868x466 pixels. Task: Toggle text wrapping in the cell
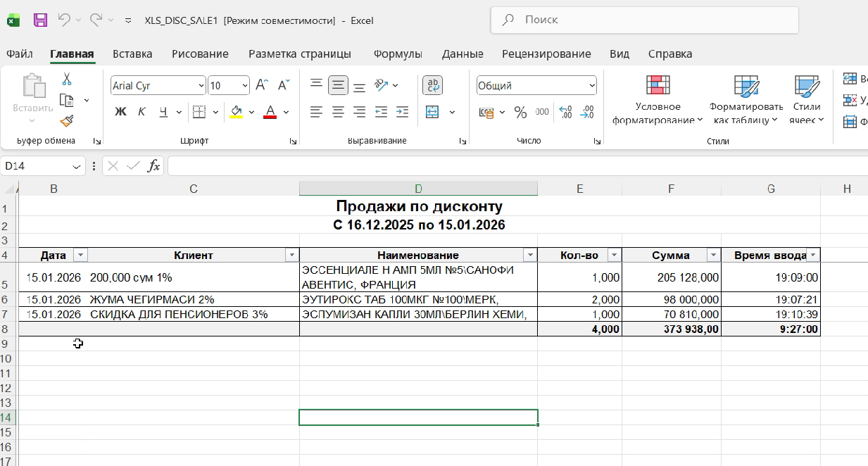tap(432, 85)
